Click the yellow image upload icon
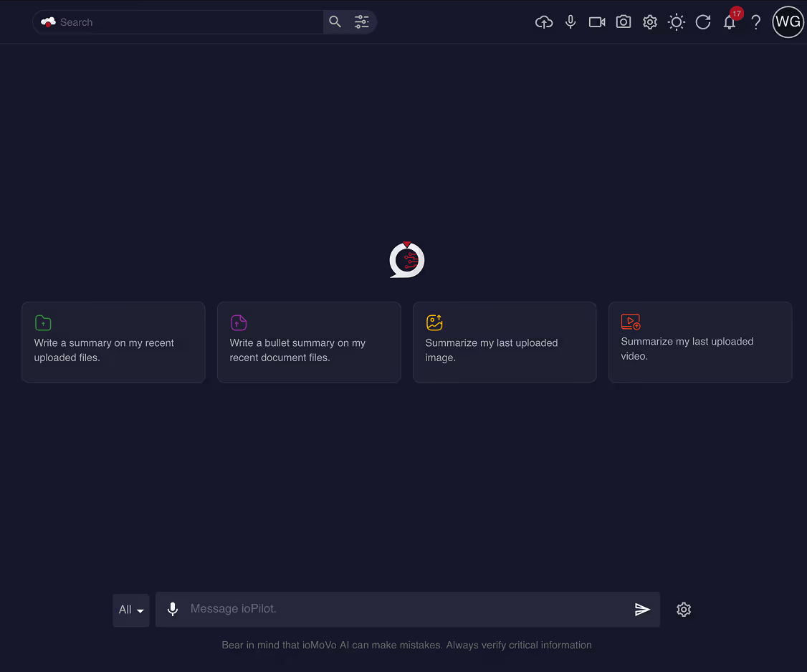The height and width of the screenshot is (672, 807). [434, 322]
